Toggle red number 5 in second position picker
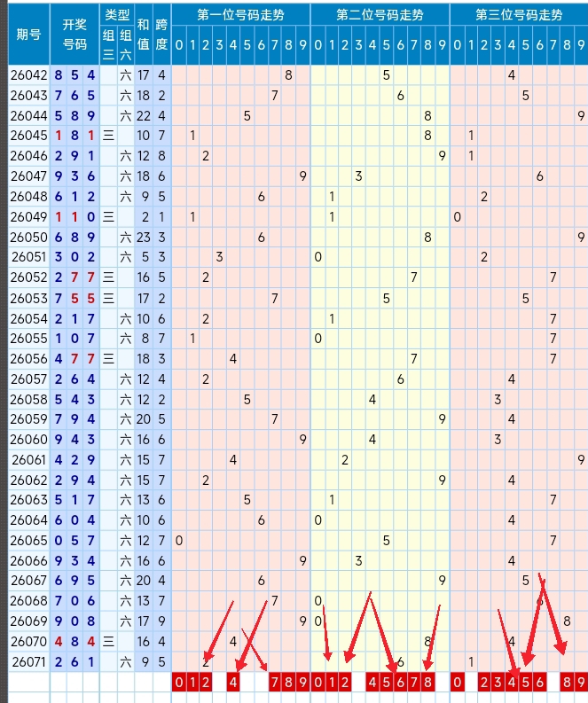Screen dimensions: 588x703 click(386, 683)
